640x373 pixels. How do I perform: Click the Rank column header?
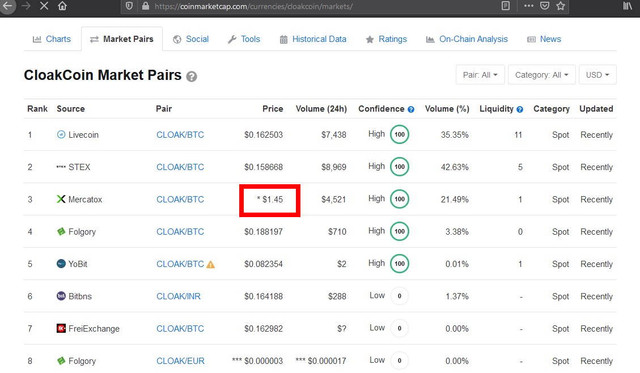tap(37, 109)
